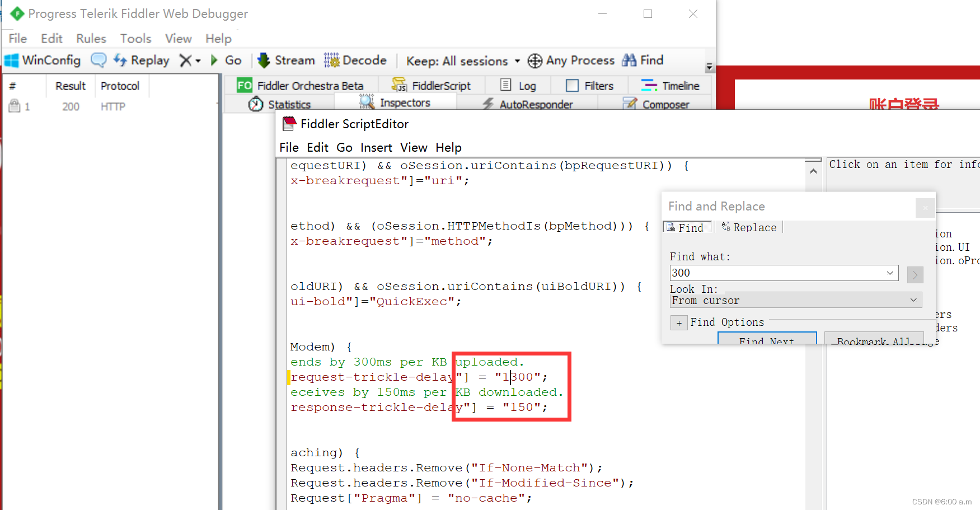Click the Result column header
The image size is (980, 510).
click(71, 86)
